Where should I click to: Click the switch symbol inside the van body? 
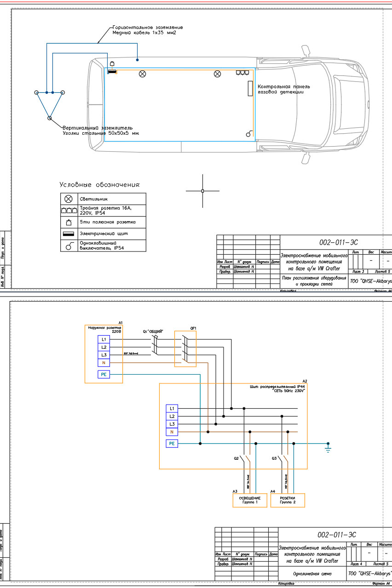pyautogui.click(x=249, y=134)
